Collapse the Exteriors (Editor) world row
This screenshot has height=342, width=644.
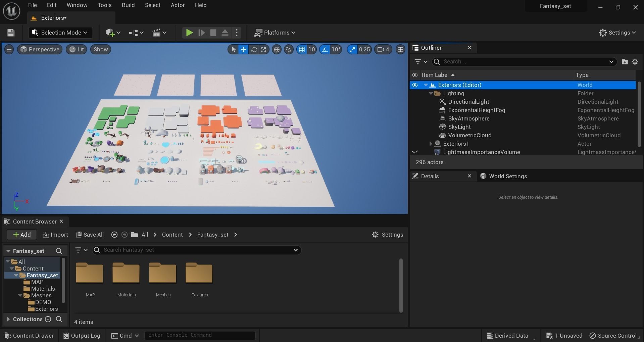(x=426, y=85)
